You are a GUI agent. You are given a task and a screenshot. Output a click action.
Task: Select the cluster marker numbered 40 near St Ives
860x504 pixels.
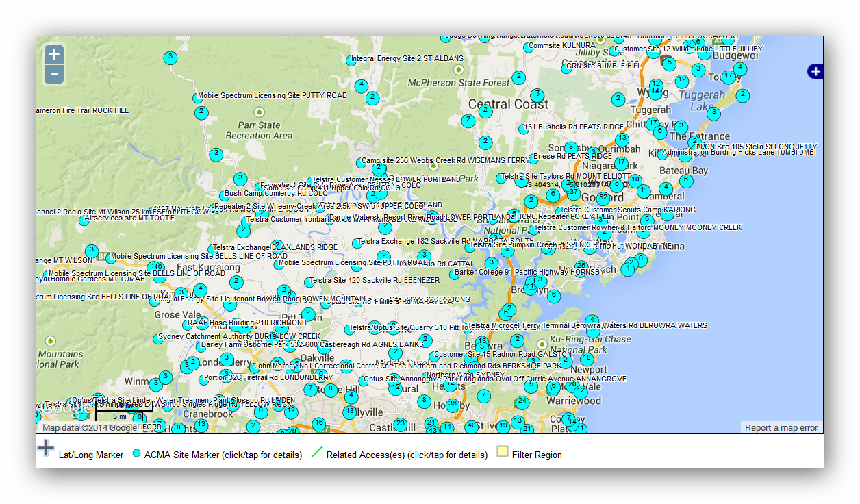click(x=471, y=426)
